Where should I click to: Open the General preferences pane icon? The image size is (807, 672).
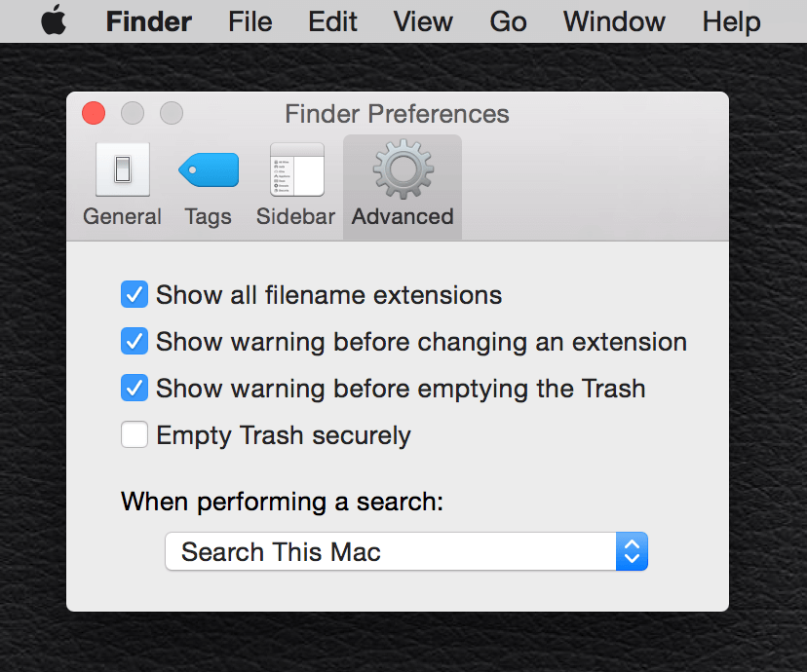coord(122,170)
